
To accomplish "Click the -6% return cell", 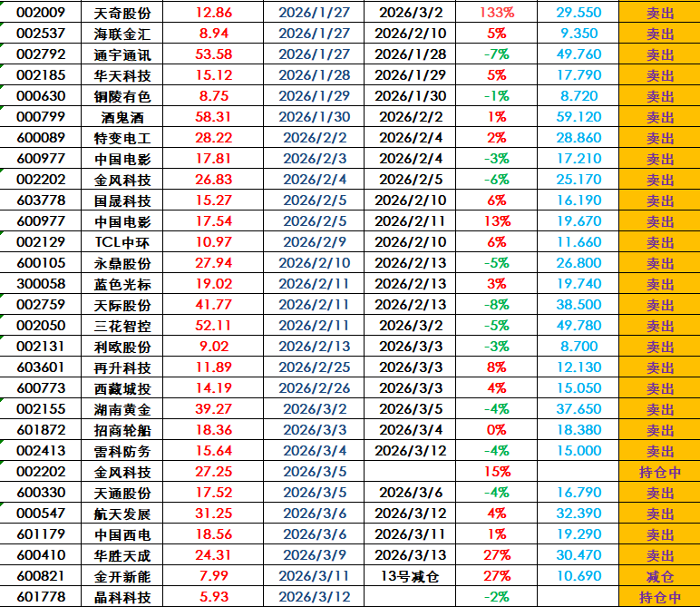I will [x=496, y=180].
